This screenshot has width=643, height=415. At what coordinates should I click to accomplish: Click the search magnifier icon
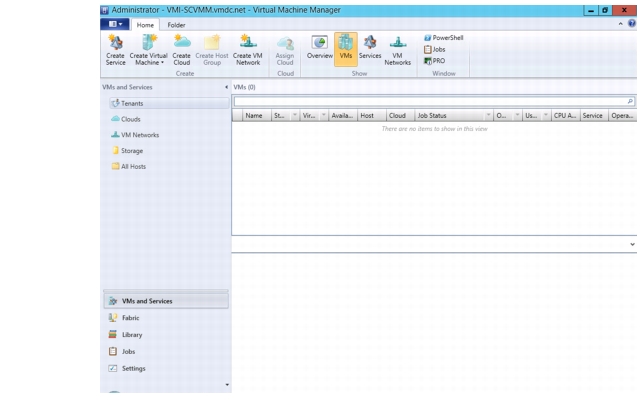click(x=630, y=101)
